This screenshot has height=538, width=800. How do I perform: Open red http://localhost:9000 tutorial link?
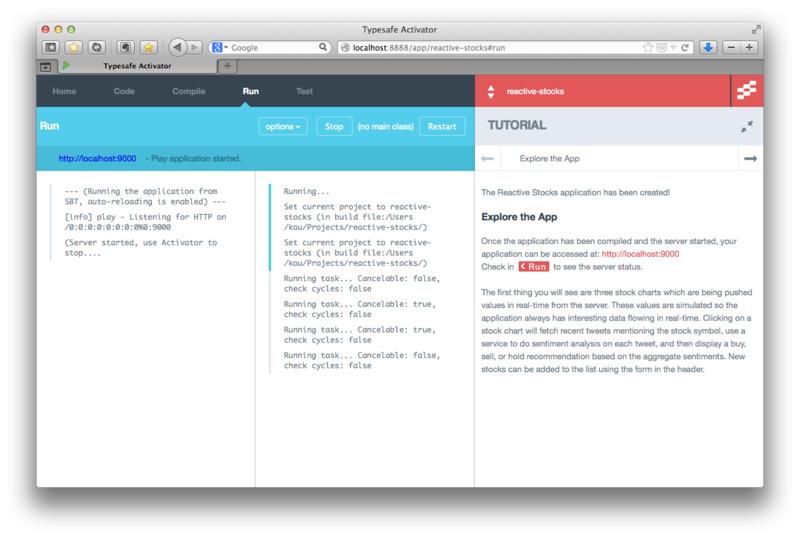point(640,254)
